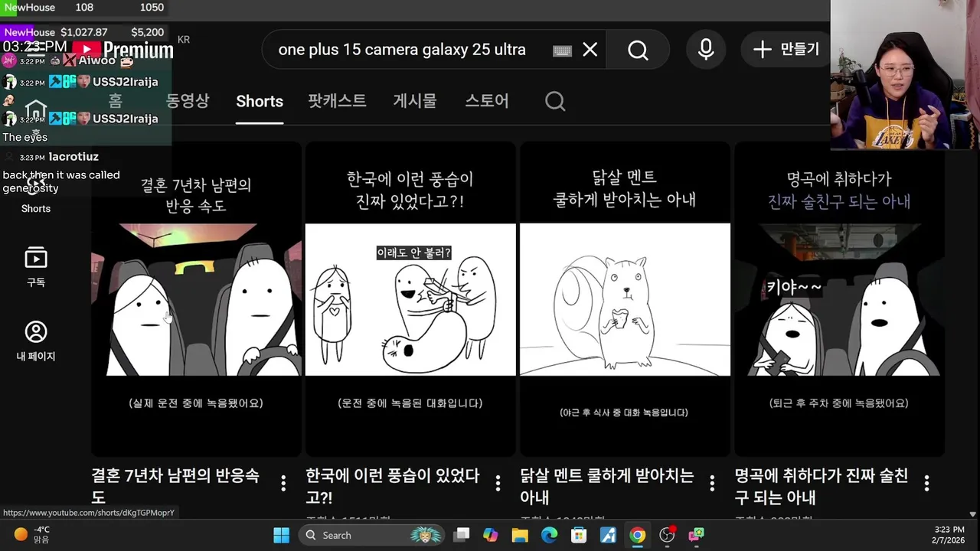Click title link '명곡에 취하다가 진짜 술친구 되는 아내'
Viewport: 980px width, 551px height.
pos(822,486)
